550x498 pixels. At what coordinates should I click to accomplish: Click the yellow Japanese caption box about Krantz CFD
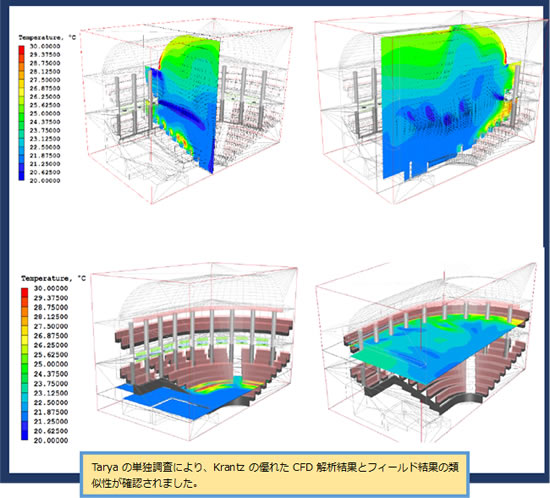(275, 475)
